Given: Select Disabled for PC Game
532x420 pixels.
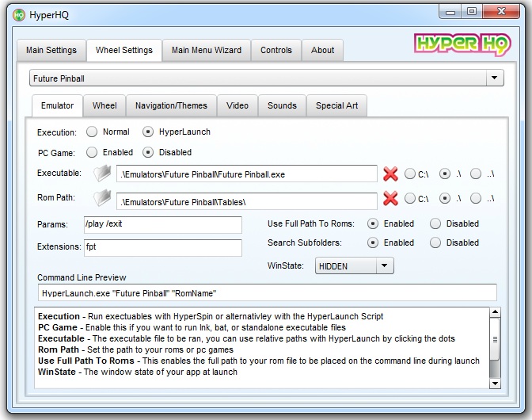Looking at the screenshot, I should (x=148, y=152).
